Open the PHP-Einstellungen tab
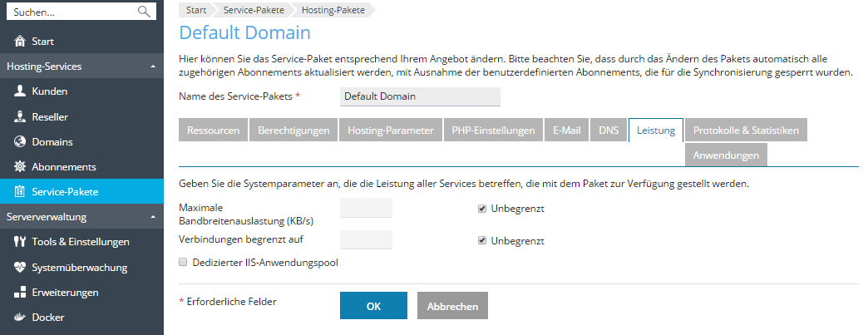868x335 pixels. (493, 131)
